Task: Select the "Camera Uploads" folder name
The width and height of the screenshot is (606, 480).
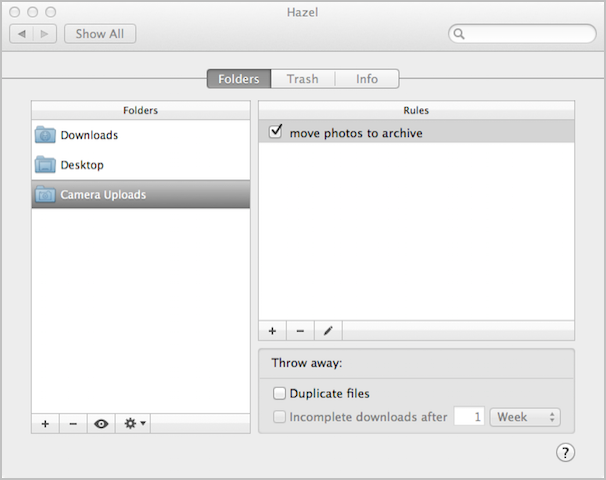Action: pyautogui.click(x=103, y=195)
